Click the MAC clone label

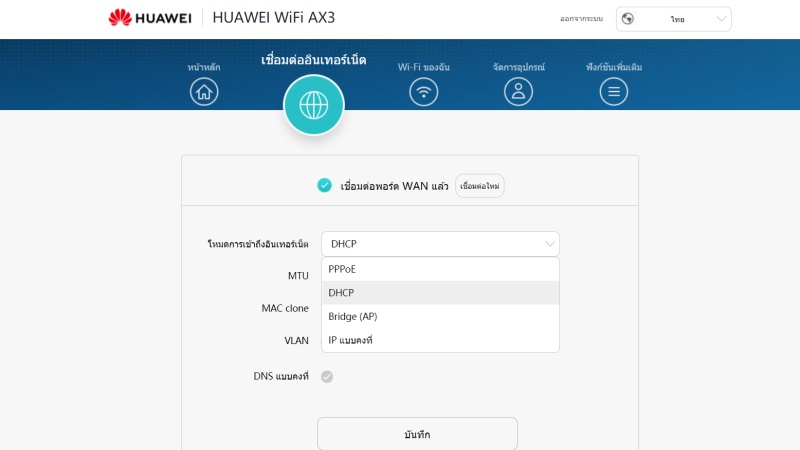coord(285,308)
